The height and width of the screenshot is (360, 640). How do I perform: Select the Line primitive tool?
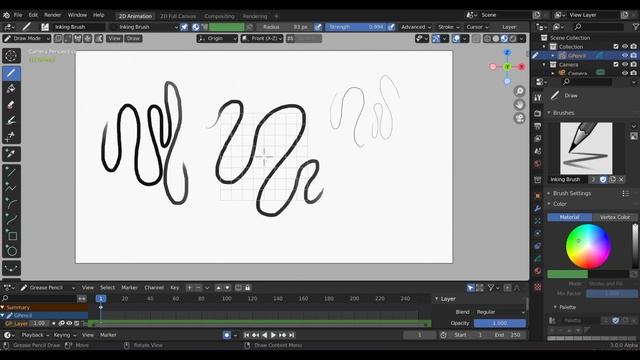[11, 172]
